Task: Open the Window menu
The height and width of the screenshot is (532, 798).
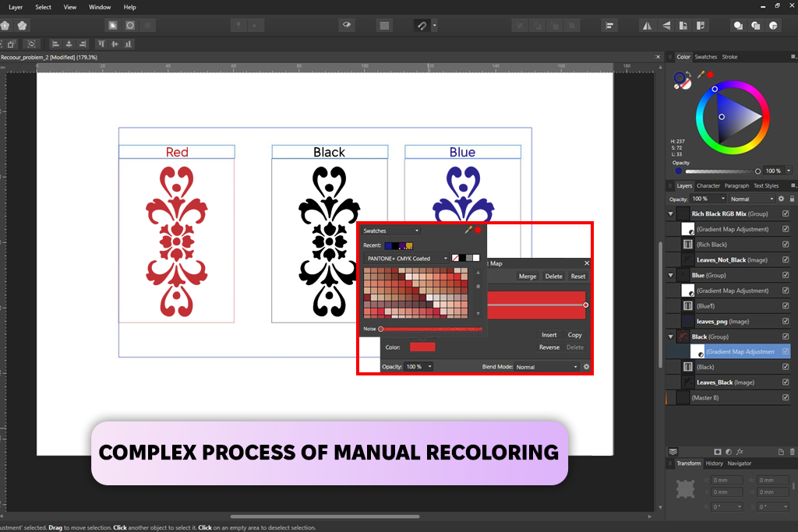Action: click(x=100, y=7)
